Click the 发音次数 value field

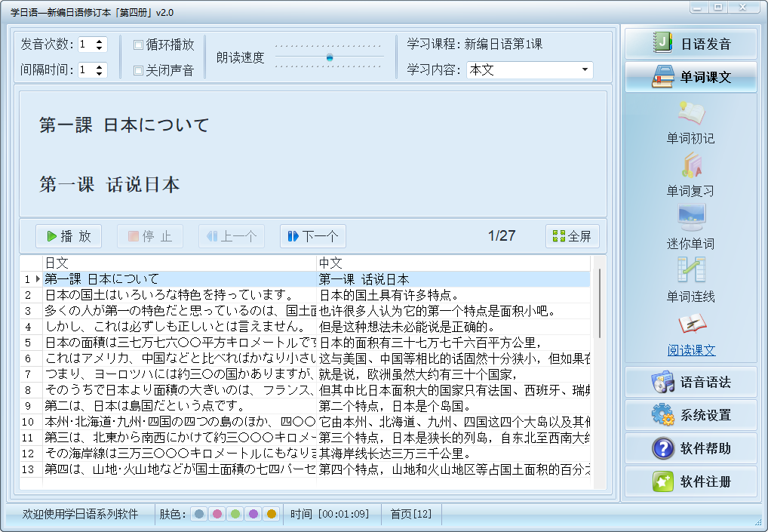pyautogui.click(x=86, y=45)
